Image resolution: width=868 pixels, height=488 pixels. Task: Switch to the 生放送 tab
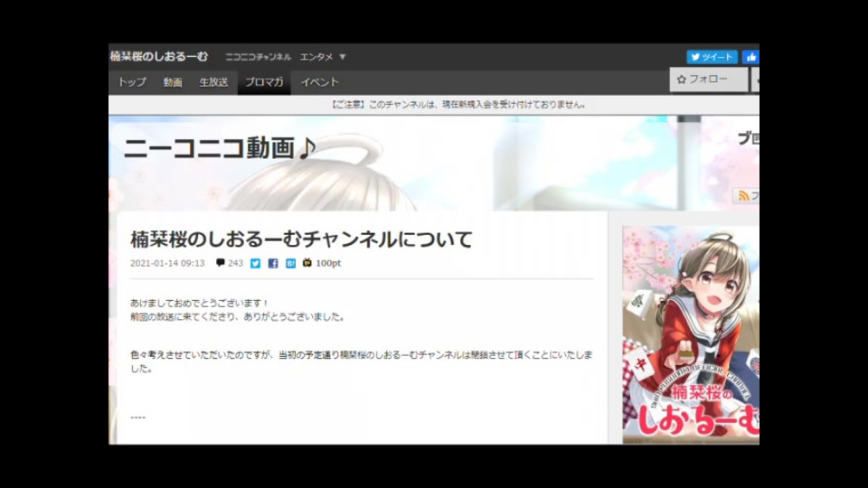(213, 82)
